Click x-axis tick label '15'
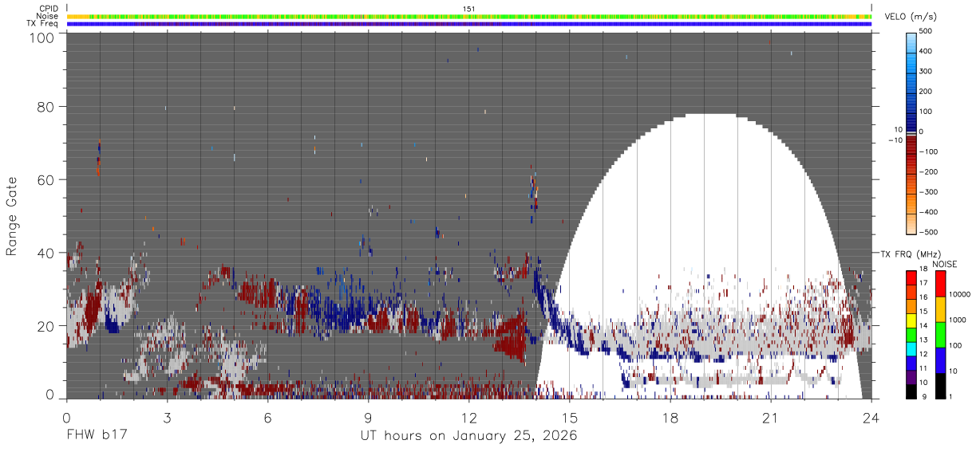The height and width of the screenshot is (452, 980). 569,418
